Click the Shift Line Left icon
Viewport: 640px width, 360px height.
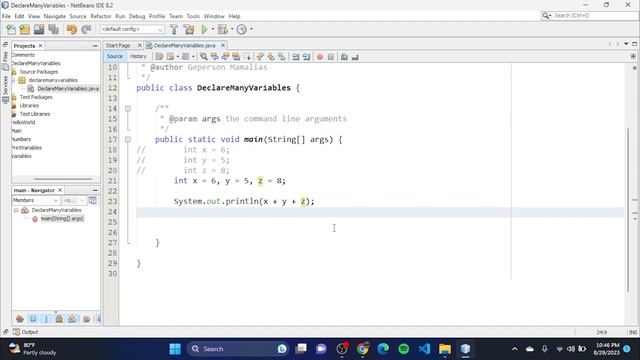pos(296,57)
